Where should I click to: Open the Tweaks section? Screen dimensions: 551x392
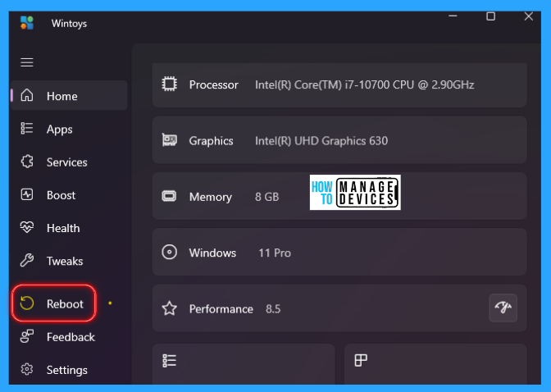[69, 261]
